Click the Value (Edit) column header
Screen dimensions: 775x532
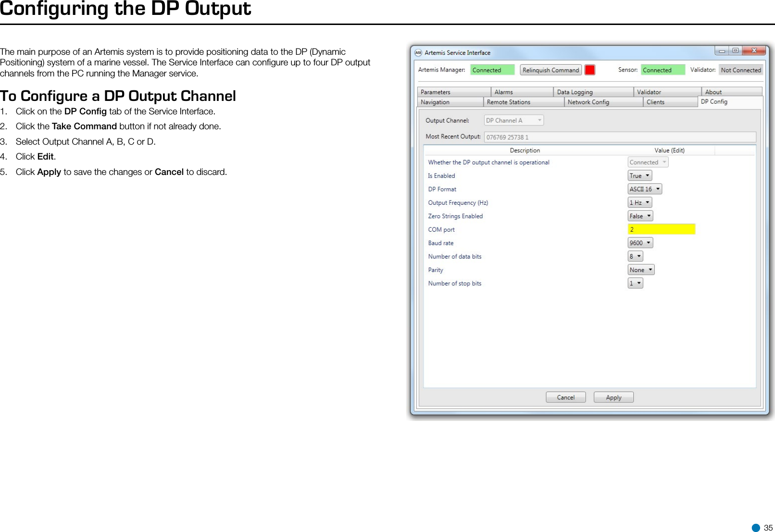pyautogui.click(x=669, y=150)
